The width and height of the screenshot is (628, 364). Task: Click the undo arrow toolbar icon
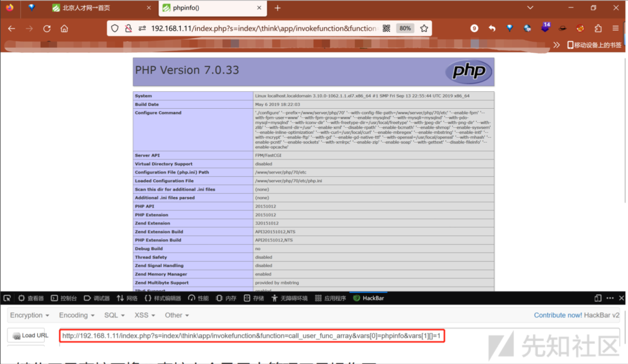coord(492,28)
